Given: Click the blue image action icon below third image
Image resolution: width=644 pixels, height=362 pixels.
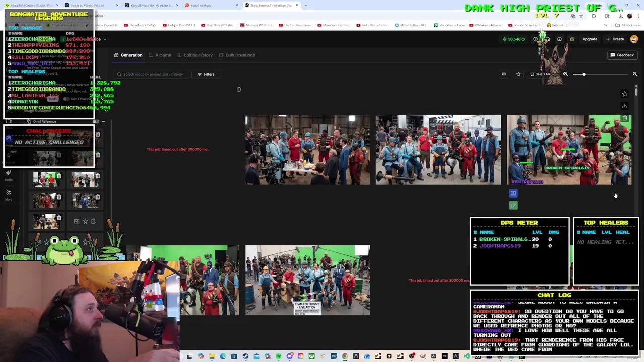Looking at the screenshot, I should [513, 193].
